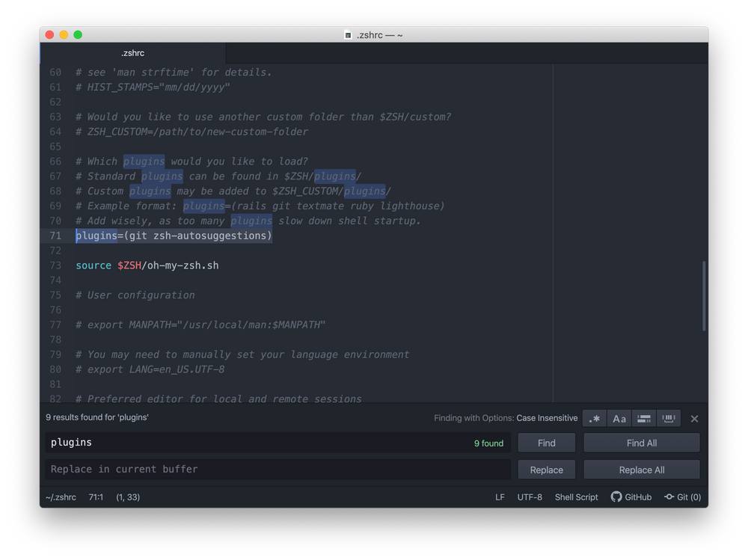The image size is (748, 560).
Task: Focus the Replace in current buffer field
Action: (224, 470)
